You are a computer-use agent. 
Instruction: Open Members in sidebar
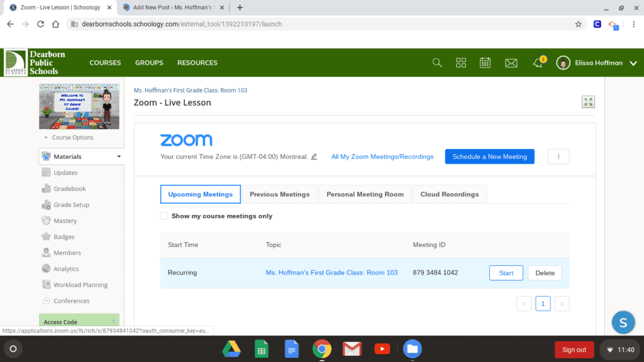tap(67, 253)
